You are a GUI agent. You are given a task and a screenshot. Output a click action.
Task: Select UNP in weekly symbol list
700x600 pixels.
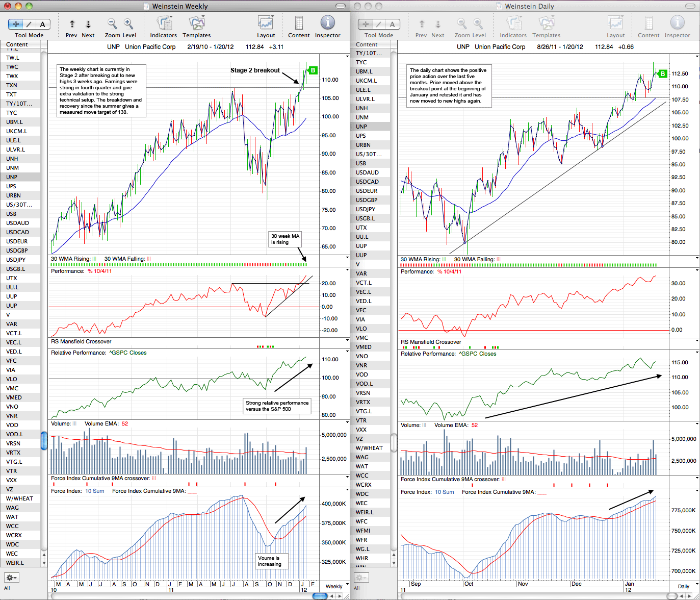click(20, 177)
